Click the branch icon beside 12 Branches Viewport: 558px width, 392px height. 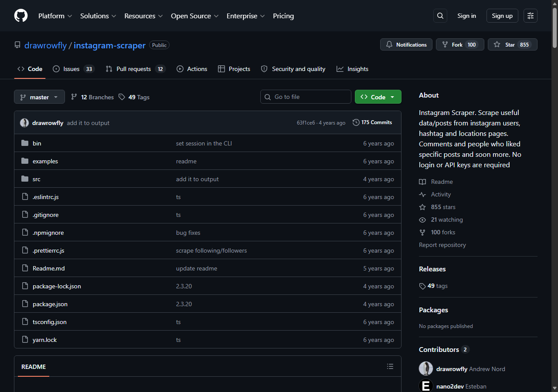click(x=74, y=97)
